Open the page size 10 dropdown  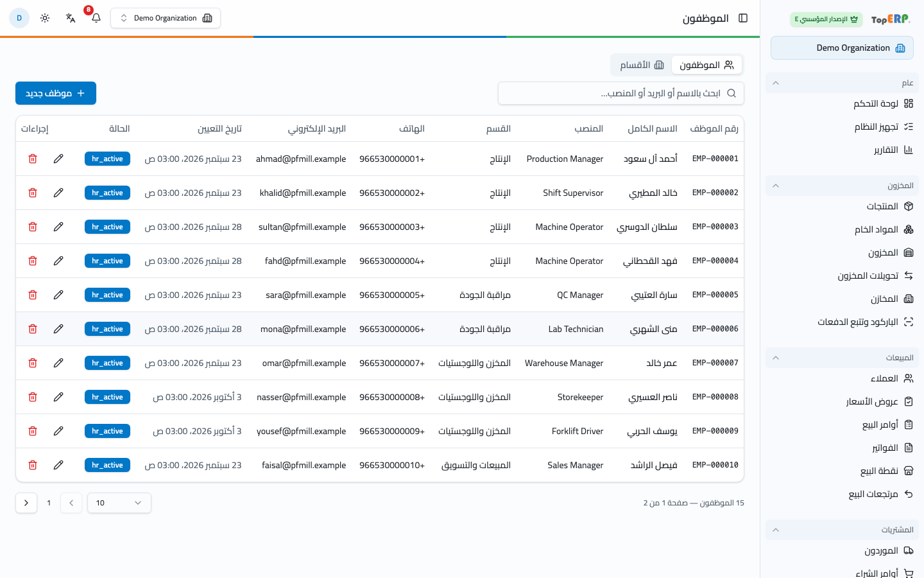119,503
